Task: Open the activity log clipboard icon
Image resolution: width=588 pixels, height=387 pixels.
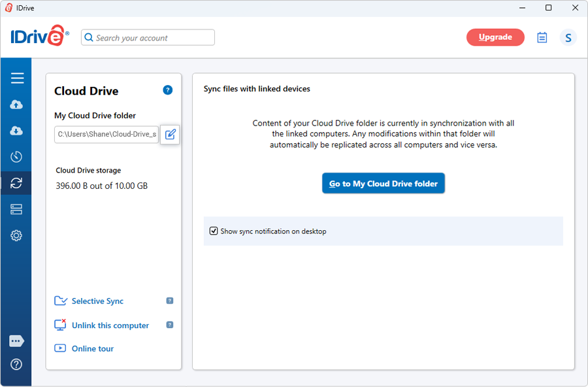Action: pos(542,37)
